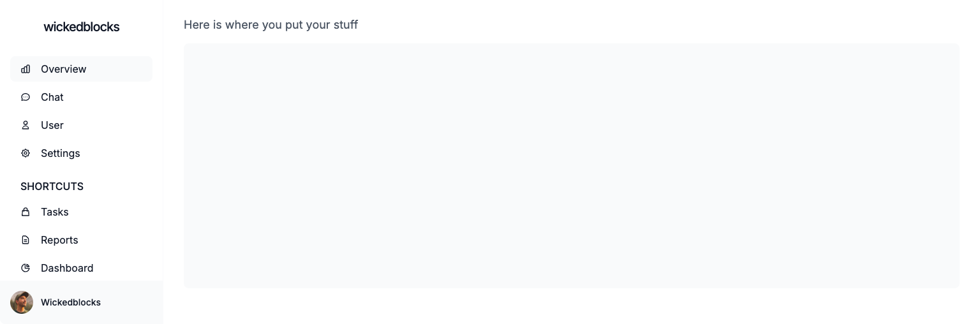Click the empty gray content placeholder area
This screenshot has width=980, height=324.
(x=572, y=166)
